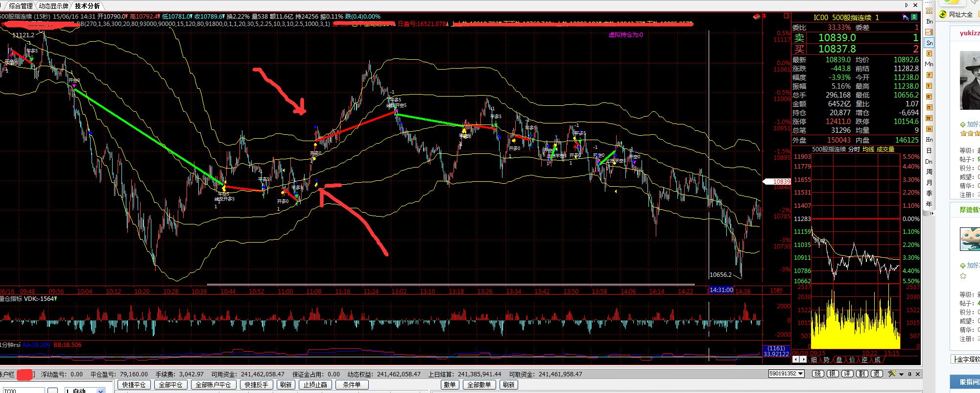Screen dimensions: 980x393
Task: Select the 5-minute period icon
Action: coord(929,86)
